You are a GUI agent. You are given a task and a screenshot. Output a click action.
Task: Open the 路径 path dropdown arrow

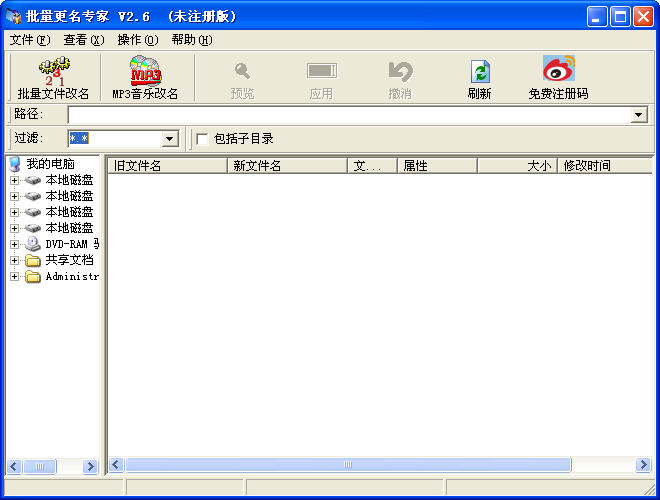click(x=639, y=114)
